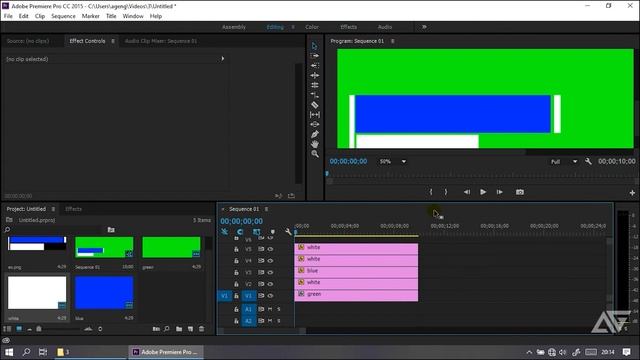Viewport: 640px width, 360px height.
Task: Step back one frame
Action: pos(467,192)
